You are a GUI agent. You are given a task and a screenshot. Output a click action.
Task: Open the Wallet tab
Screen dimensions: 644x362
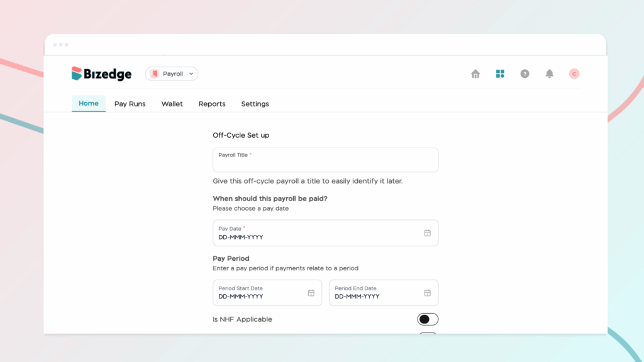tap(172, 104)
